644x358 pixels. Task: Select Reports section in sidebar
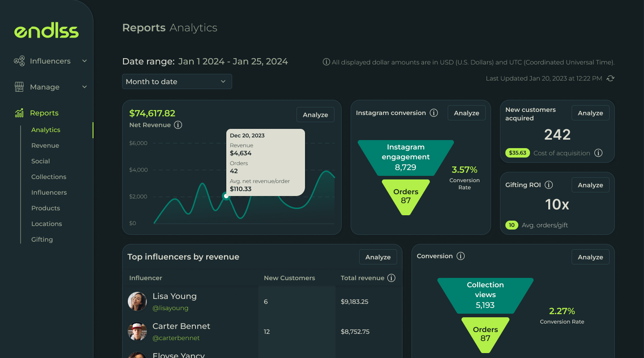point(44,113)
